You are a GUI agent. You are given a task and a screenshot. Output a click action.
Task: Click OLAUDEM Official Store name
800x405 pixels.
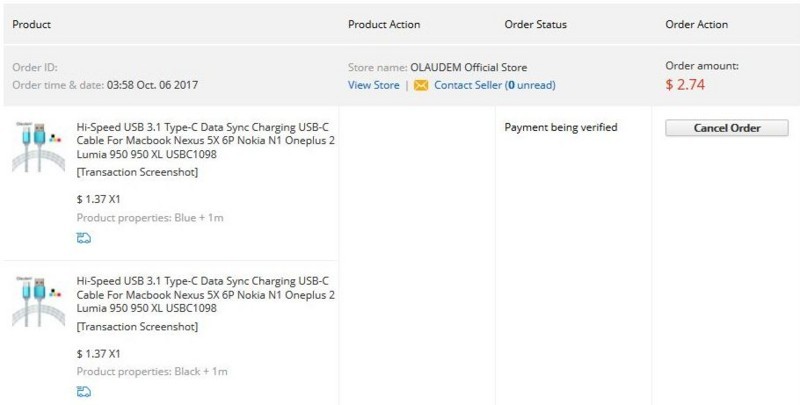tap(468, 67)
